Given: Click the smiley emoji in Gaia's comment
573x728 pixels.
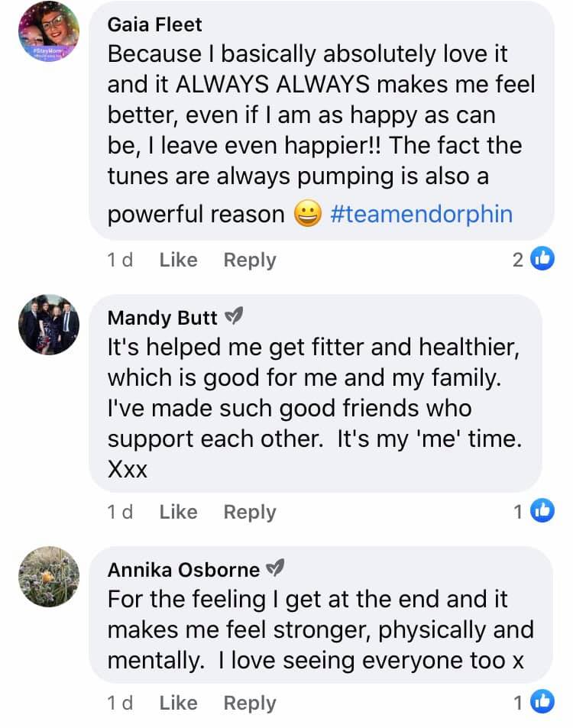Looking at the screenshot, I should click(307, 215).
